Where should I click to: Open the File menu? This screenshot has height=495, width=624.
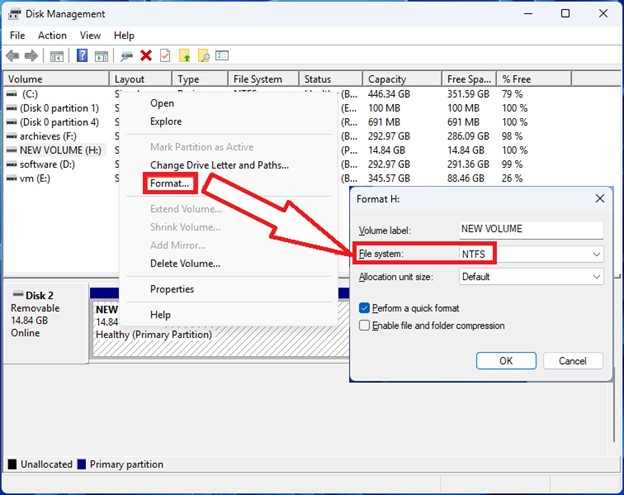(x=17, y=35)
